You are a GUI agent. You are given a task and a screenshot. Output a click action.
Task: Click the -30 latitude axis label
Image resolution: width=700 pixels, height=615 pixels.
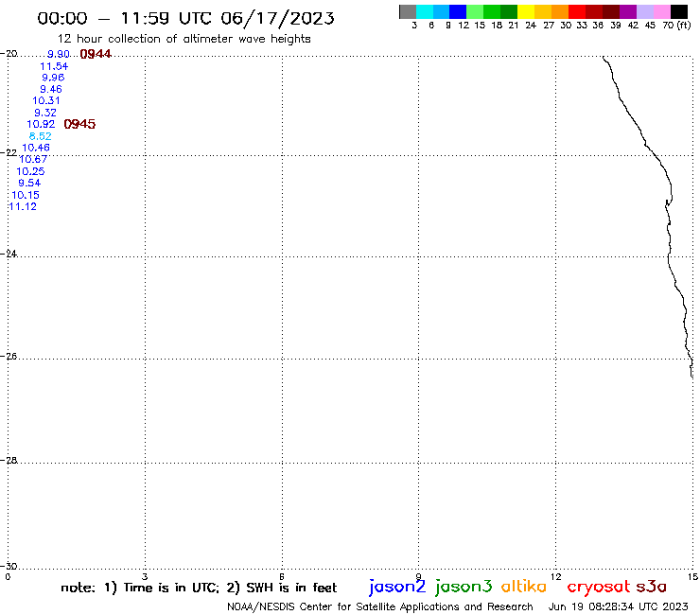[x=9, y=566]
